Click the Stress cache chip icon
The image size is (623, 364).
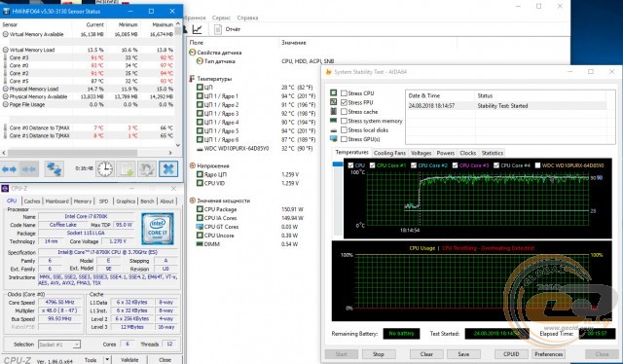click(333, 111)
